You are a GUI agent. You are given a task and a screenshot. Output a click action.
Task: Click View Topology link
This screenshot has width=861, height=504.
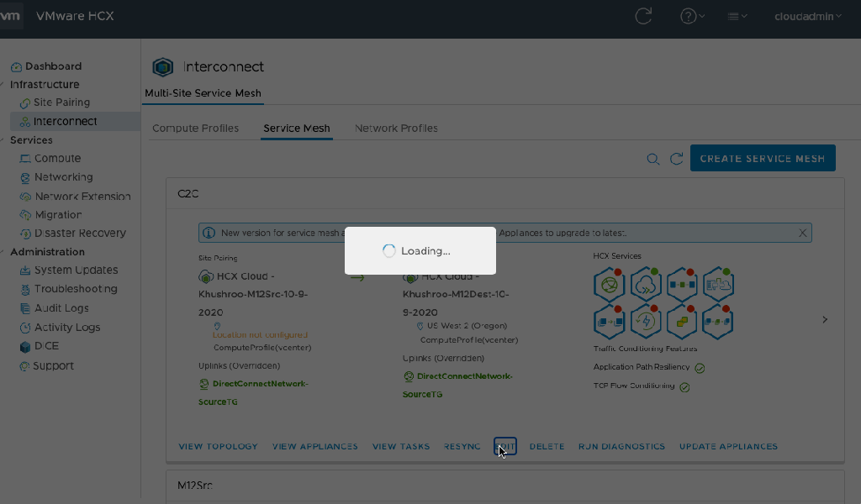219,447
